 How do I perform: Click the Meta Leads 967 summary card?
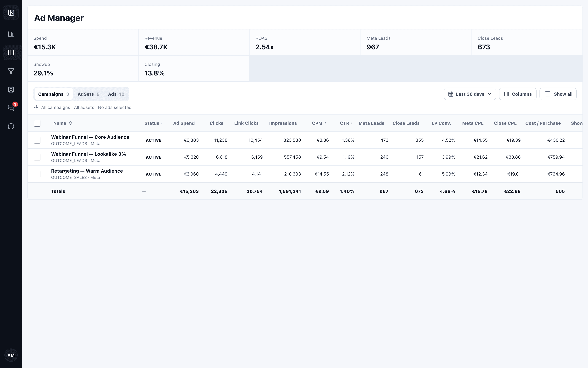(x=416, y=42)
